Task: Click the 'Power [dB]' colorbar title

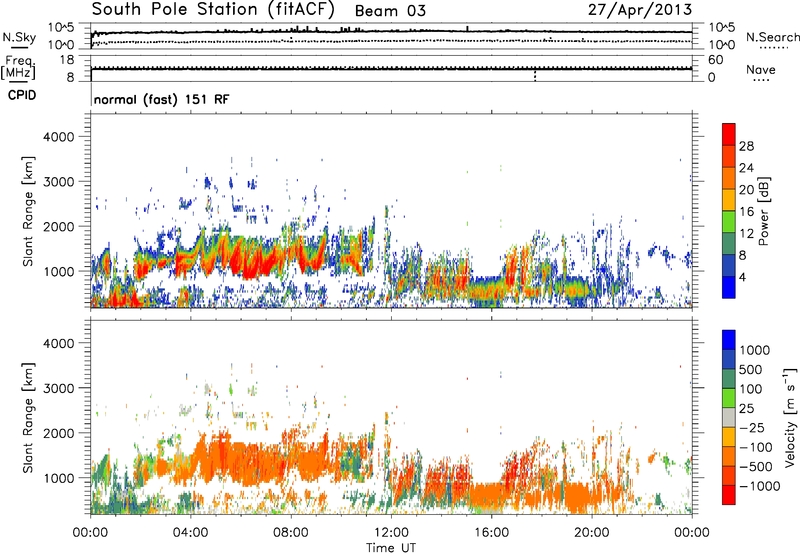Action: click(764, 211)
